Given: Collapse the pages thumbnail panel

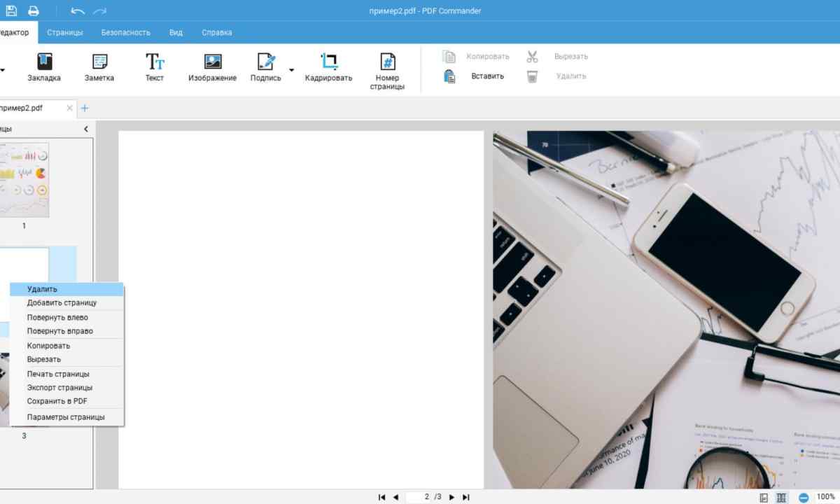Looking at the screenshot, I should (x=86, y=129).
